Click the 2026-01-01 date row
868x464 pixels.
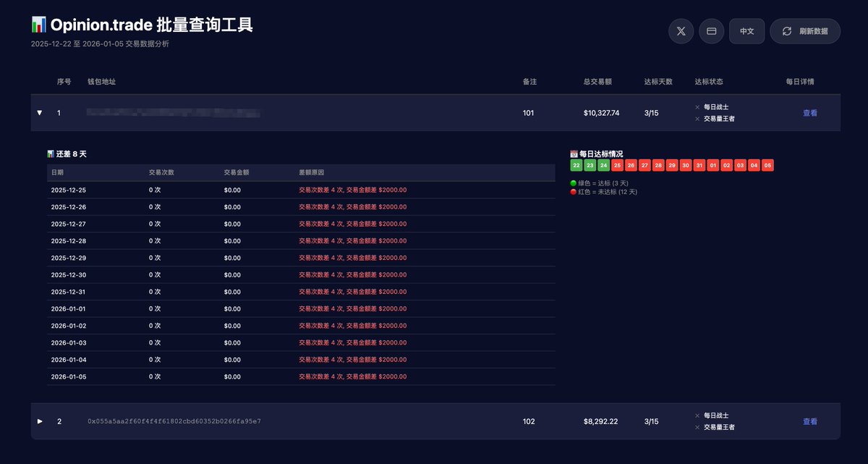[x=301, y=309]
